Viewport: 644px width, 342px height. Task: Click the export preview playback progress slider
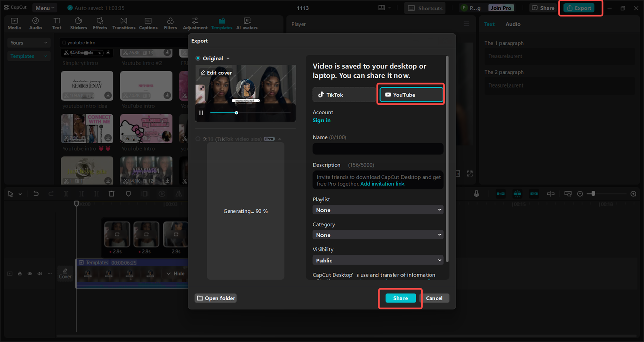[251, 113]
